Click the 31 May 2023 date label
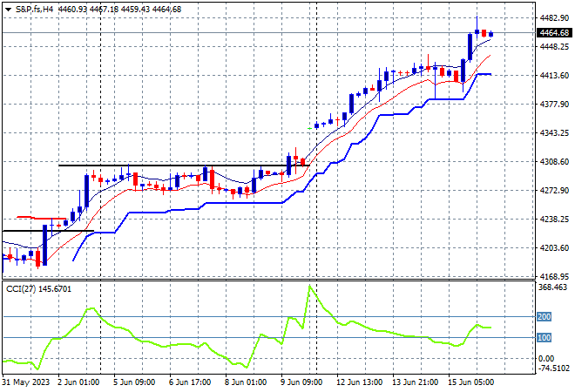The image size is (575, 392). click(25, 382)
